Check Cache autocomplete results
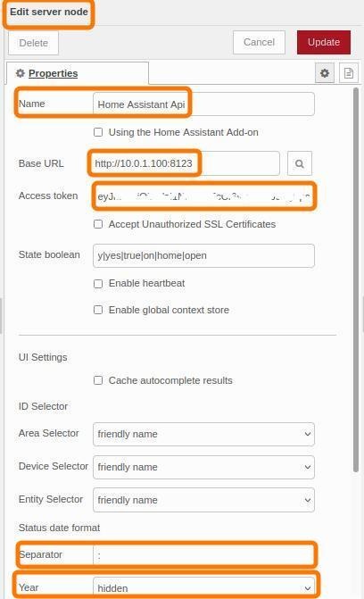Screen dimensions: 364x599 click(x=98, y=380)
